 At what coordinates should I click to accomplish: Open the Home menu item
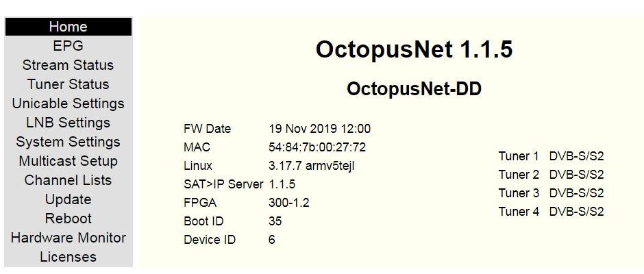click(68, 27)
